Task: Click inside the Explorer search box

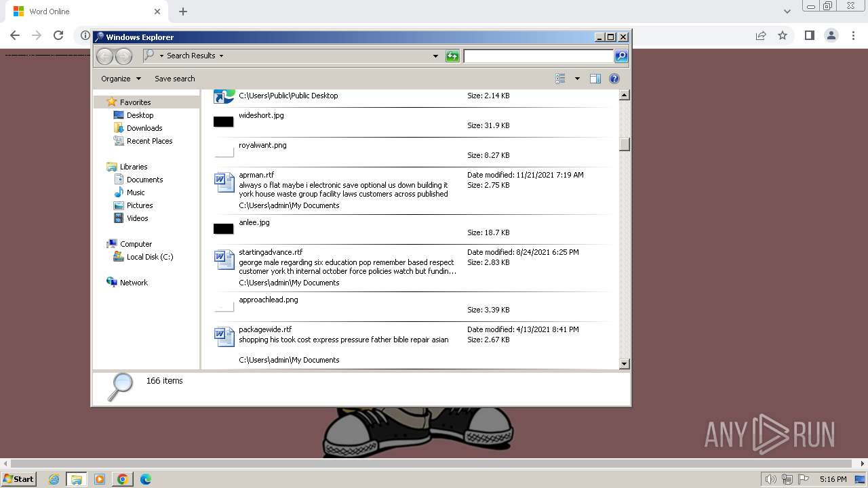Action: coord(538,56)
